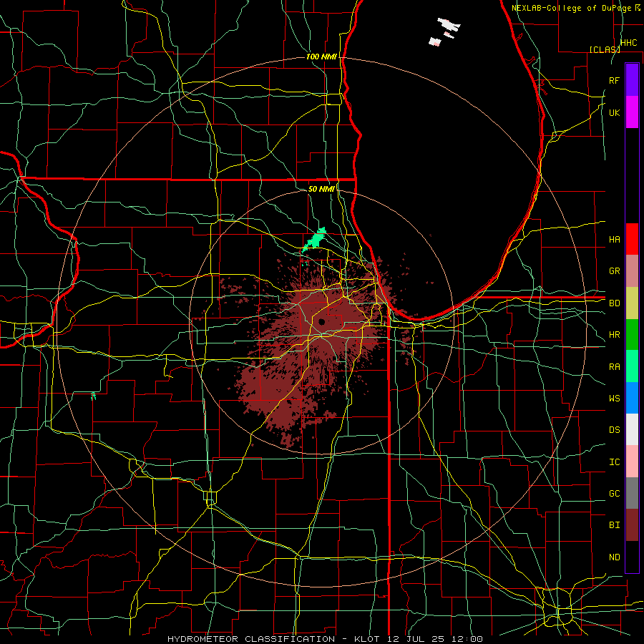This screenshot has height=644, width=644.
Task: Click the purple RF color swatch in legend
Action: pos(632,80)
